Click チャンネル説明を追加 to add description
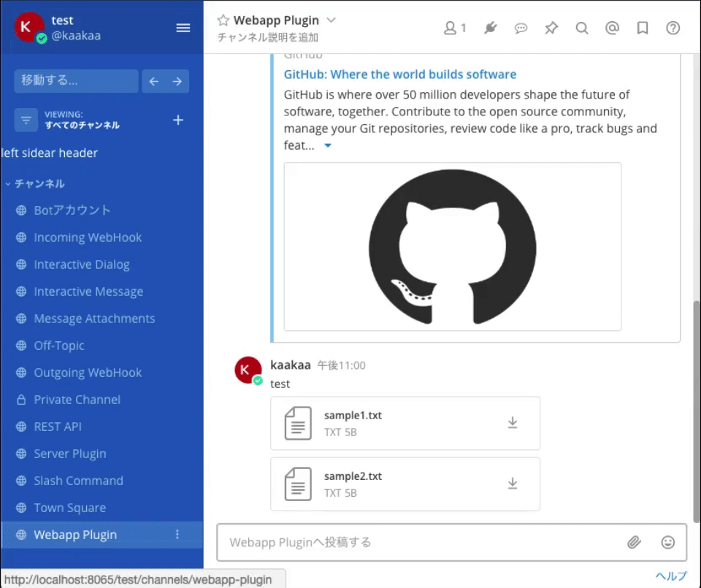The width and height of the screenshot is (701, 588). [268, 37]
